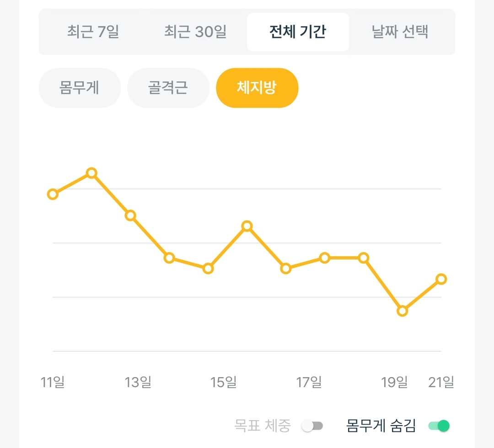The width and height of the screenshot is (494, 448).
Task: Select the 최근 30일 period tab
Action: tap(195, 32)
